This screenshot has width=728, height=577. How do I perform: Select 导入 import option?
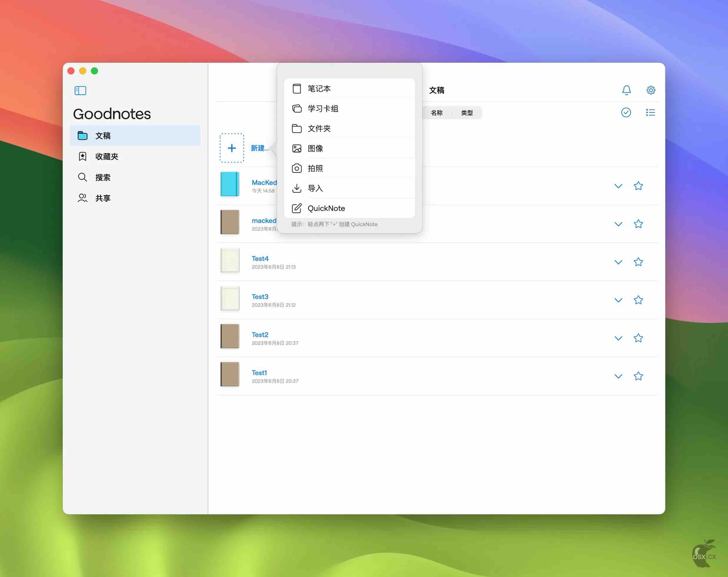350,188
